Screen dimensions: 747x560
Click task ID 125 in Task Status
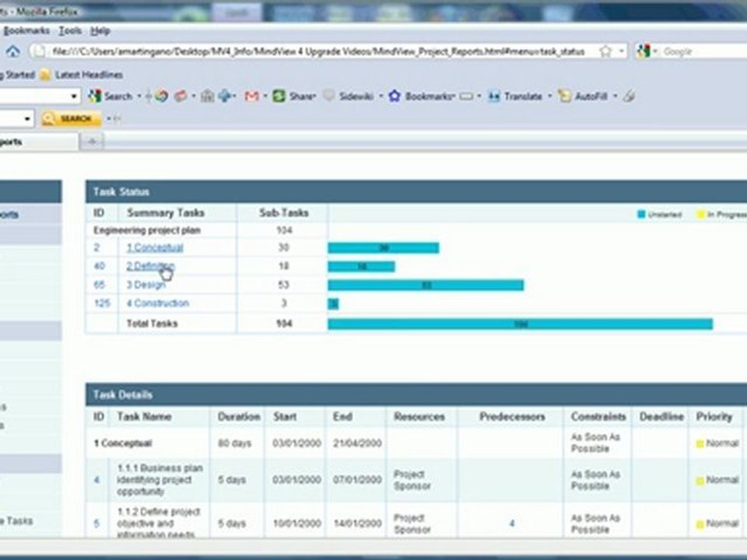click(102, 303)
